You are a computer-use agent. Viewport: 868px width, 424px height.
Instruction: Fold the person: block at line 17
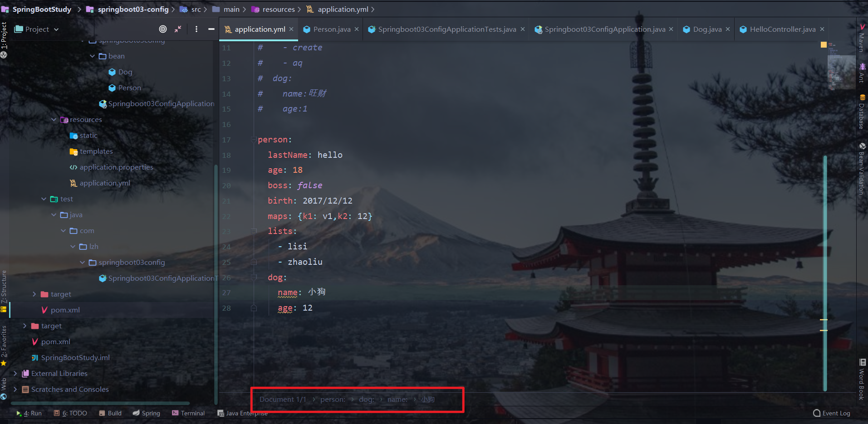point(254,140)
